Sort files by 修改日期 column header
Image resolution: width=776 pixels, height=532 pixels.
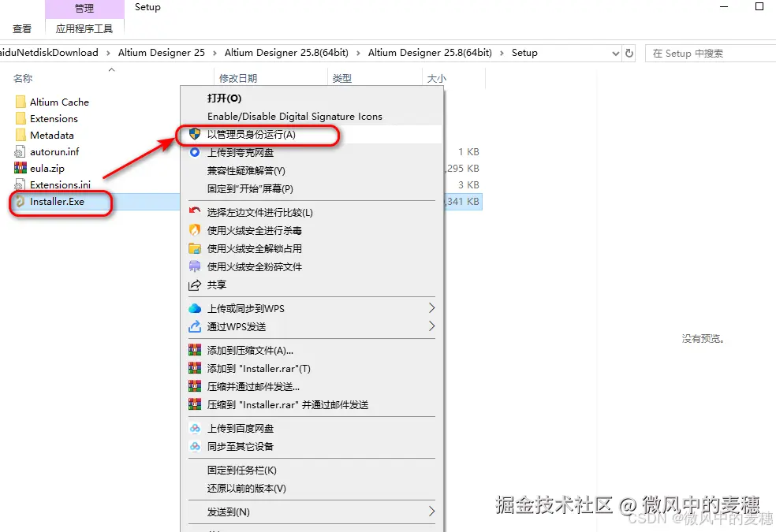click(238, 78)
